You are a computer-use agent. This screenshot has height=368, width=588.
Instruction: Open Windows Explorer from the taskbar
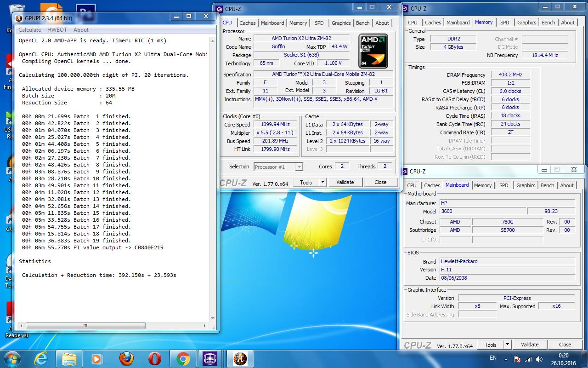69,358
